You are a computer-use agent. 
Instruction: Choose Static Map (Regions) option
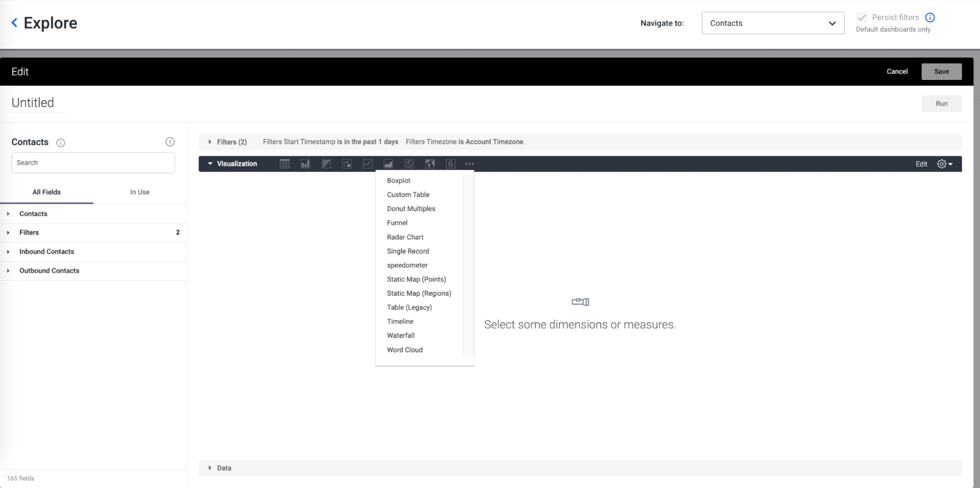click(x=419, y=293)
